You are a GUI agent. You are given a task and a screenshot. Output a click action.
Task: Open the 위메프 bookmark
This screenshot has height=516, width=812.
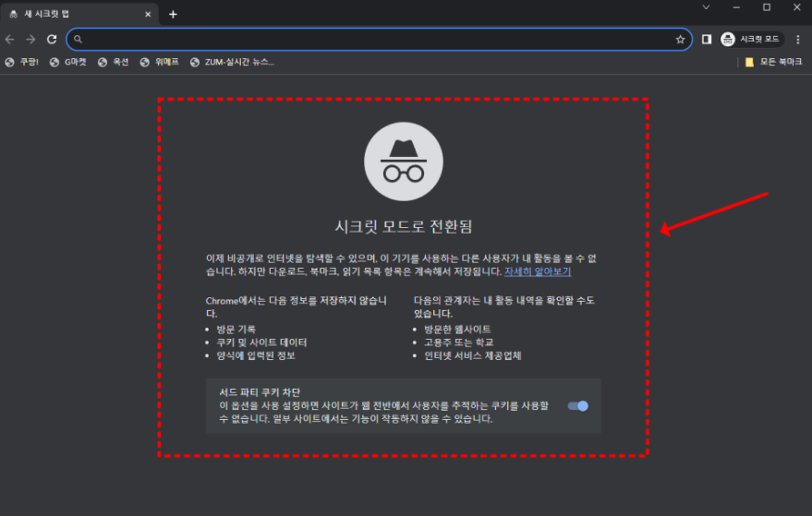pos(160,62)
